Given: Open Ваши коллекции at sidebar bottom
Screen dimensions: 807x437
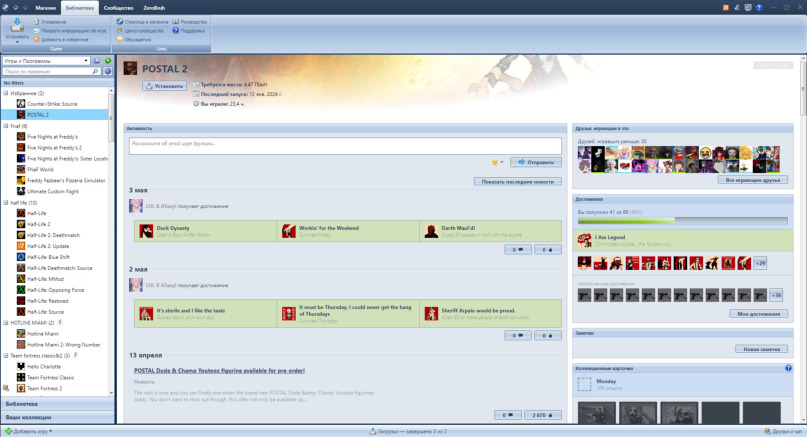Looking at the screenshot, I should click(58, 417).
